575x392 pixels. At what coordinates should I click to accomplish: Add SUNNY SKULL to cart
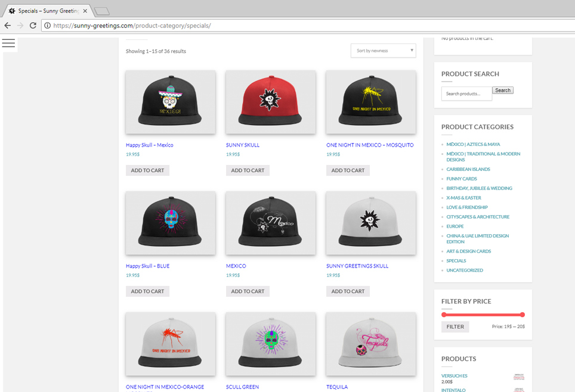tap(248, 170)
